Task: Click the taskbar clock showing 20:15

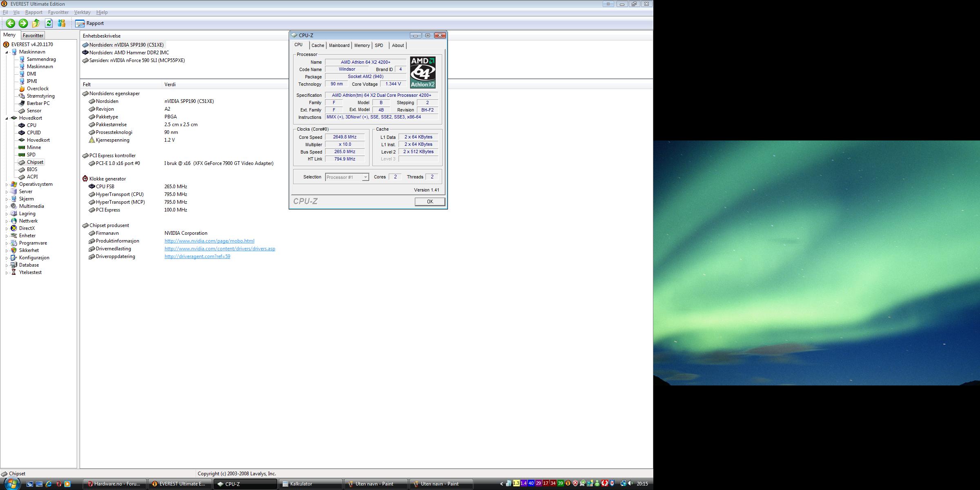Action: (x=642, y=484)
